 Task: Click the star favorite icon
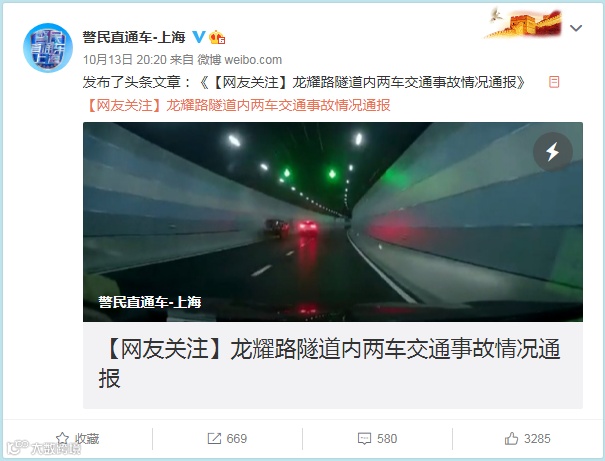pos(62,438)
